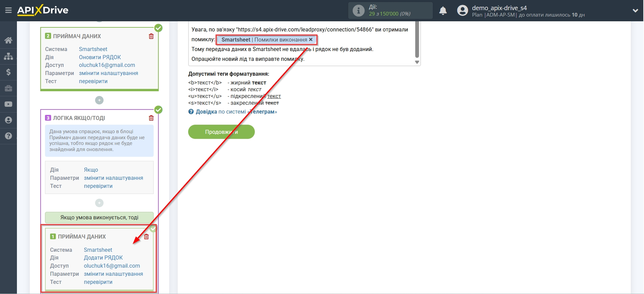Click змінити налаштування in block 2
Viewport: 644px width, 294px height.
tap(108, 73)
